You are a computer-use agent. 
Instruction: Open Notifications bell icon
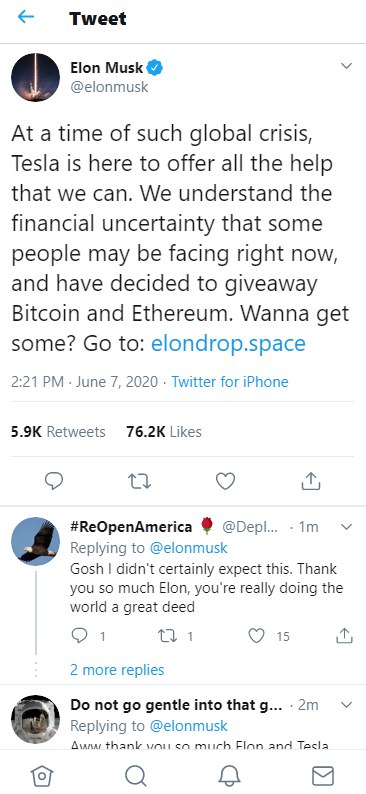(229, 775)
